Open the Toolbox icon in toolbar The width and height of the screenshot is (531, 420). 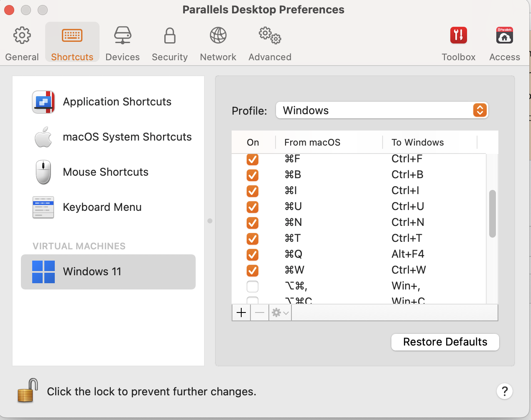point(458,43)
